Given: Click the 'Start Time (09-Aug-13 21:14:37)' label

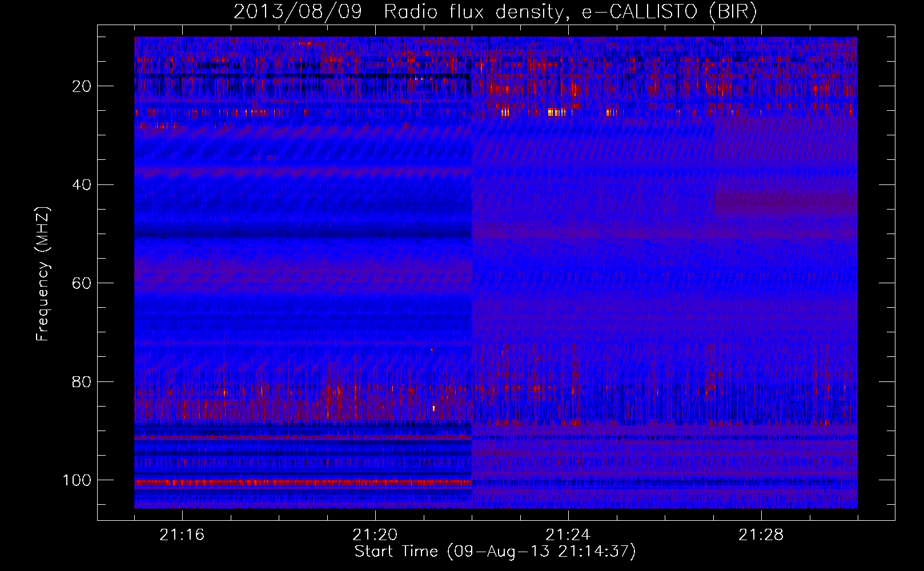Looking at the screenshot, I should click(495, 552).
